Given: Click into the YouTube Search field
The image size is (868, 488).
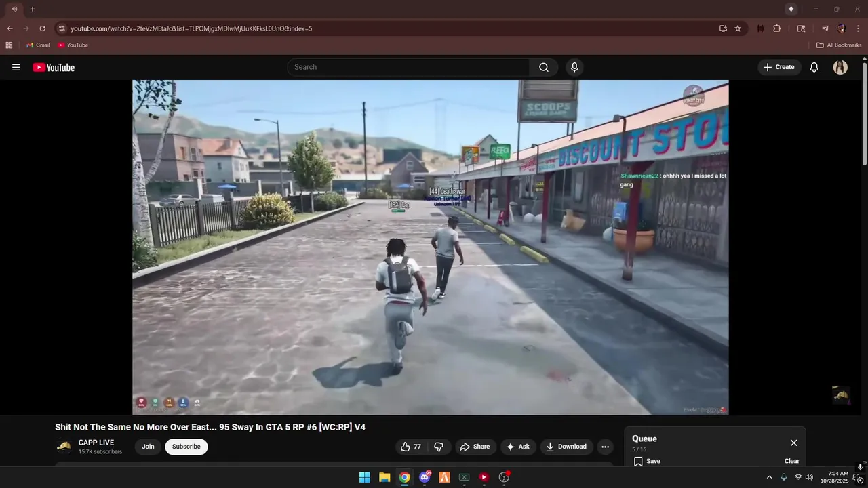Looking at the screenshot, I should click(408, 67).
